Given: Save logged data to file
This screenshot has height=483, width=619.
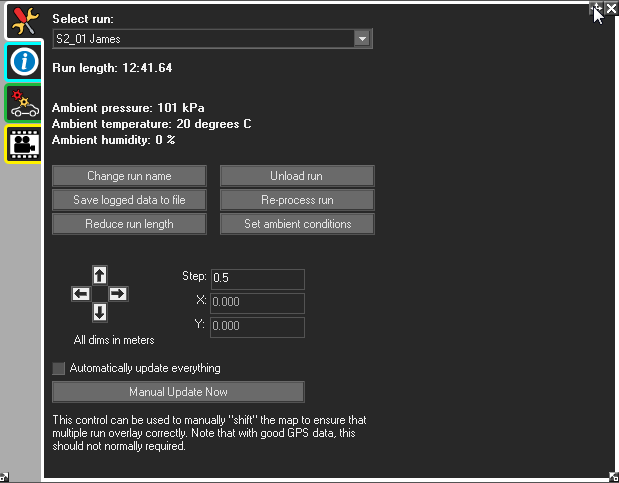Looking at the screenshot, I should (129, 200).
